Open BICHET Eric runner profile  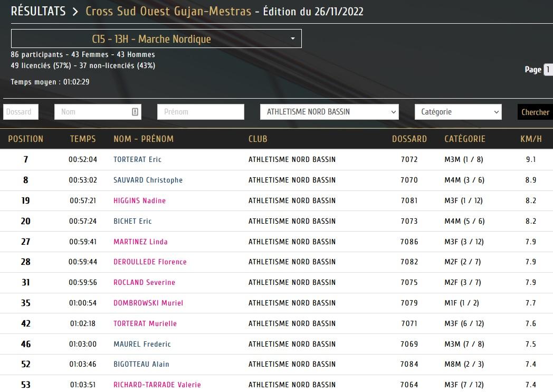[132, 221]
